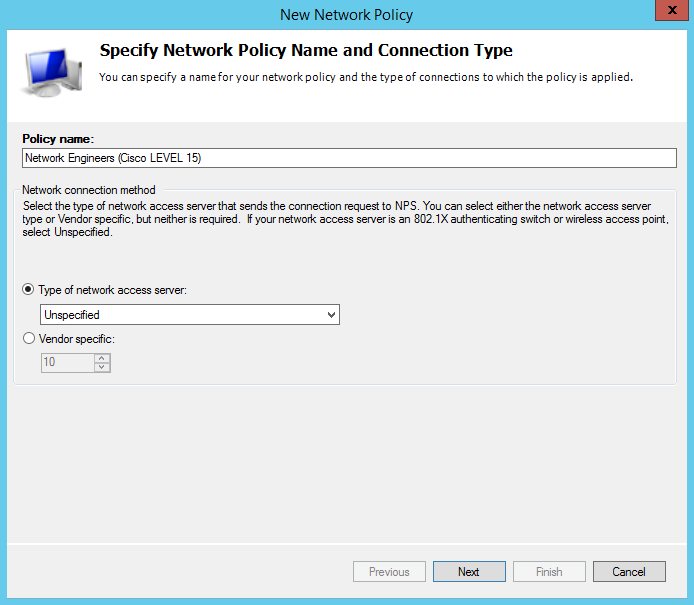Screen dimensions: 694x605
Task: Click the New Network Policy title bar
Action: tap(346, 14)
